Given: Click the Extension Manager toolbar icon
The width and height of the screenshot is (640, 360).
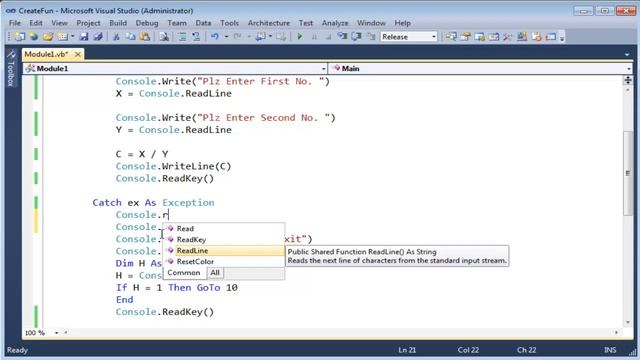Looking at the screenshot, I should pyautogui.click(x=522, y=37).
